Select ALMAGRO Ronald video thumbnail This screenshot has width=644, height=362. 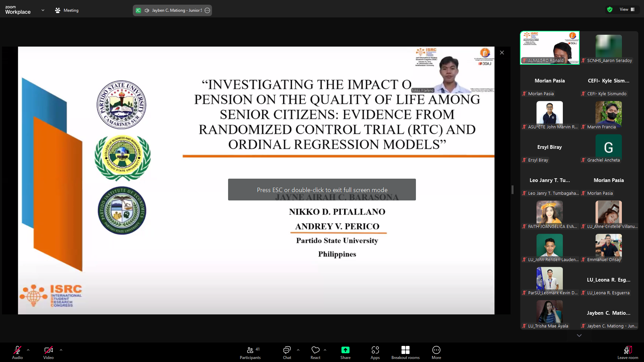549,48
